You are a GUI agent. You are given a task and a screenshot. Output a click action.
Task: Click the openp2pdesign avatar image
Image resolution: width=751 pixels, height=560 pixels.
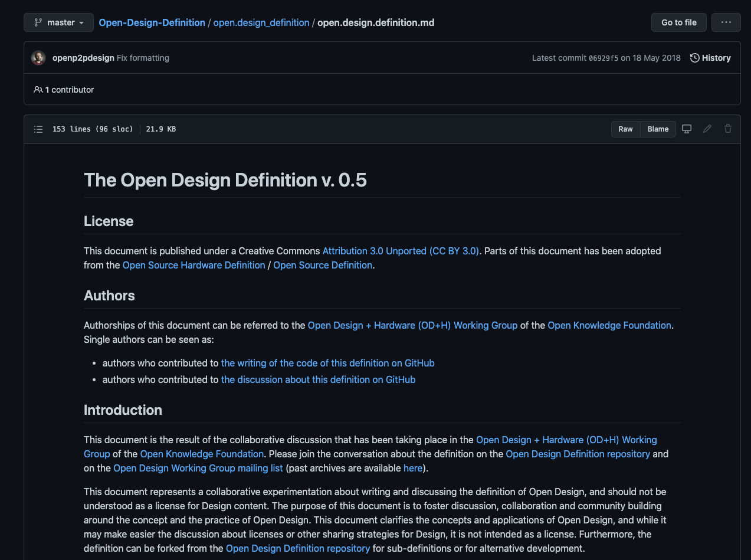38,58
